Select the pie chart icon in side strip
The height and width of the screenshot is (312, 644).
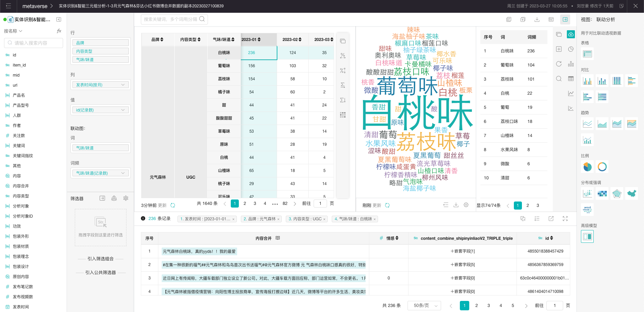pos(571,49)
